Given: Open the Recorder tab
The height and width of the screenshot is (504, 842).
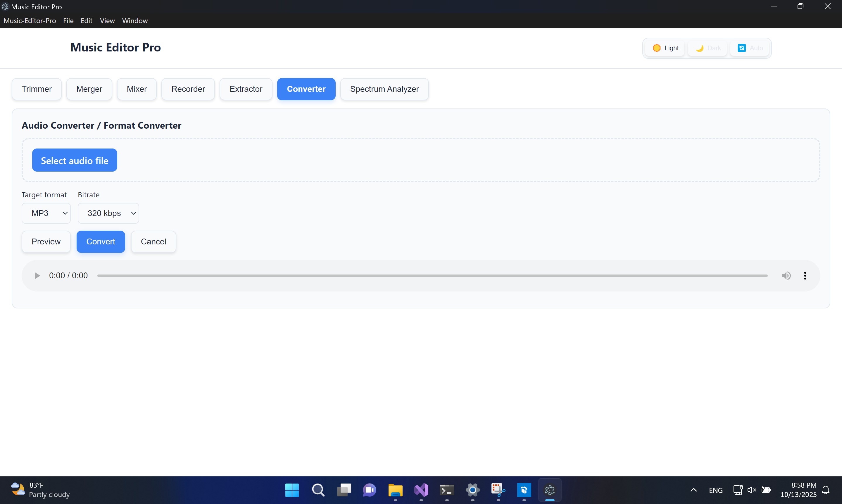Looking at the screenshot, I should point(188,89).
